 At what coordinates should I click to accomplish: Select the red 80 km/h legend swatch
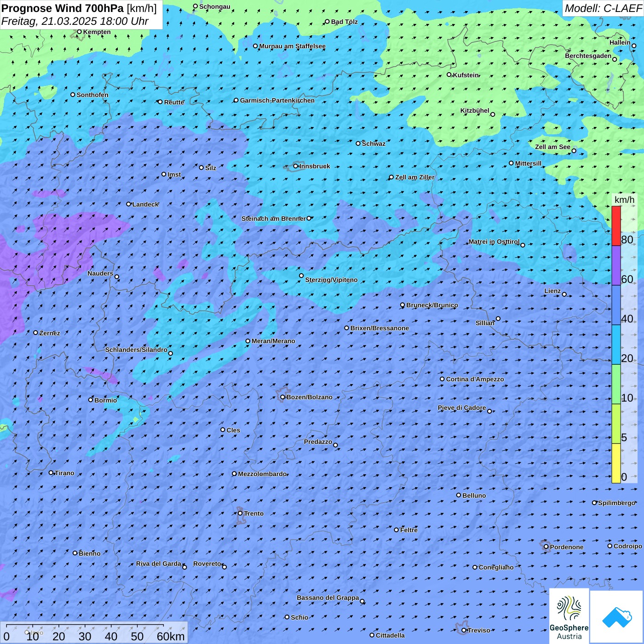[616, 226]
